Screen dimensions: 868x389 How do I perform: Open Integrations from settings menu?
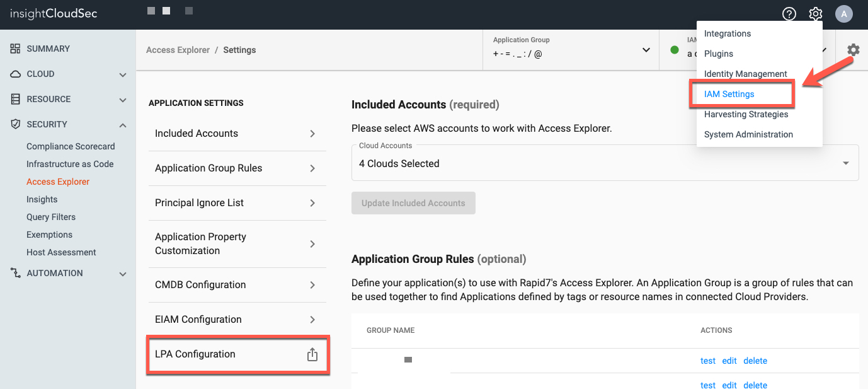(727, 33)
